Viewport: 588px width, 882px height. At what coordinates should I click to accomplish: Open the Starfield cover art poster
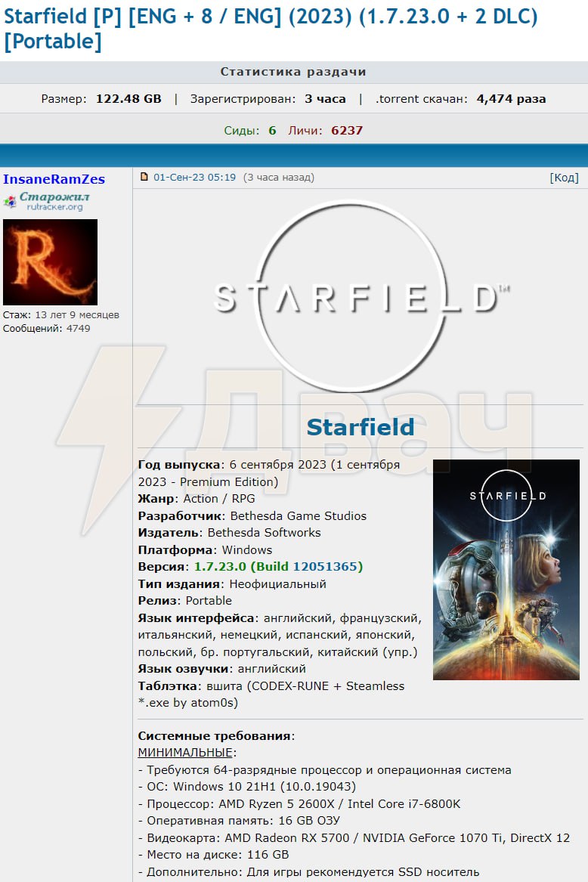pyautogui.click(x=506, y=570)
